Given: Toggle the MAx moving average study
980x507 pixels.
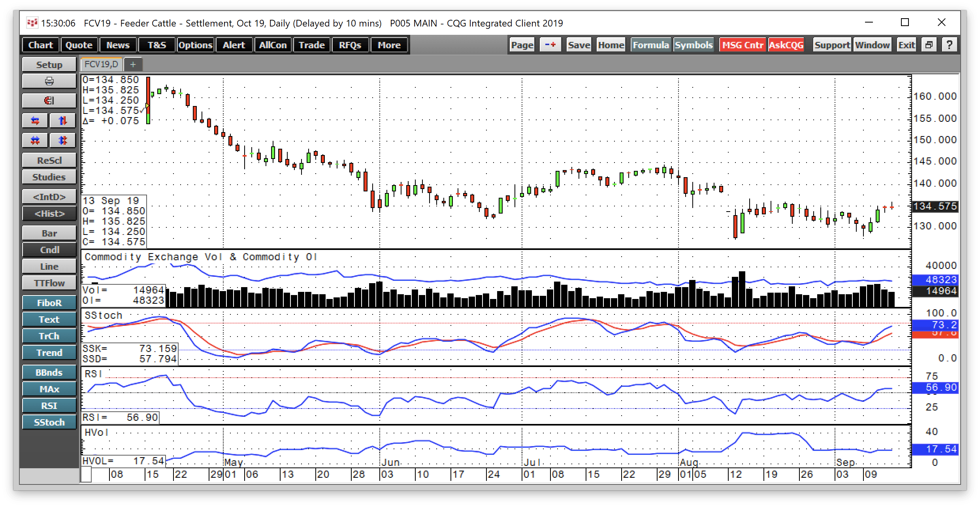Looking at the screenshot, I should click(49, 389).
